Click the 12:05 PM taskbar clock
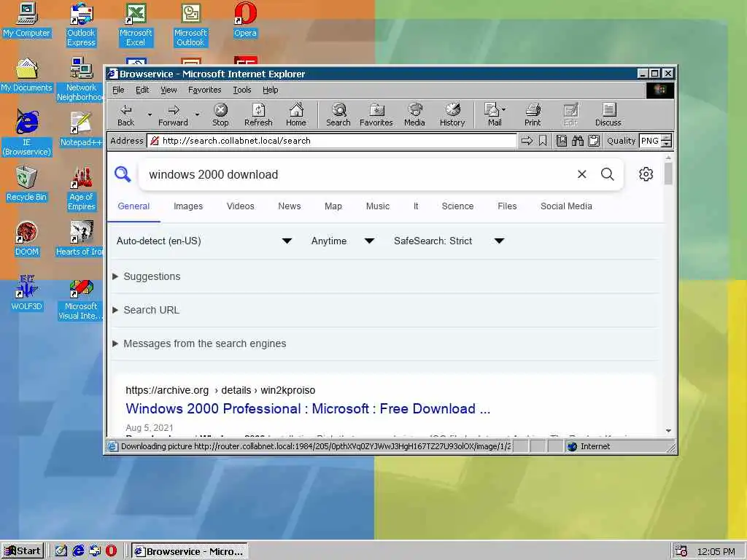Screen dimensions: 747x560 coord(716,551)
